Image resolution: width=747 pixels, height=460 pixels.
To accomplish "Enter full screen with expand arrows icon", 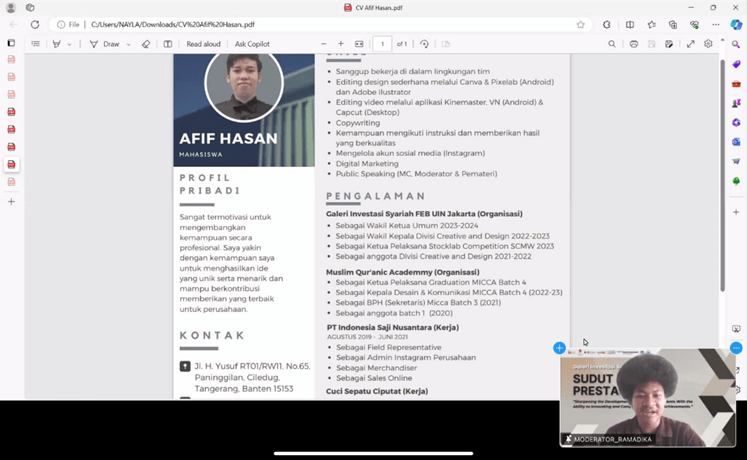I will [x=690, y=44].
